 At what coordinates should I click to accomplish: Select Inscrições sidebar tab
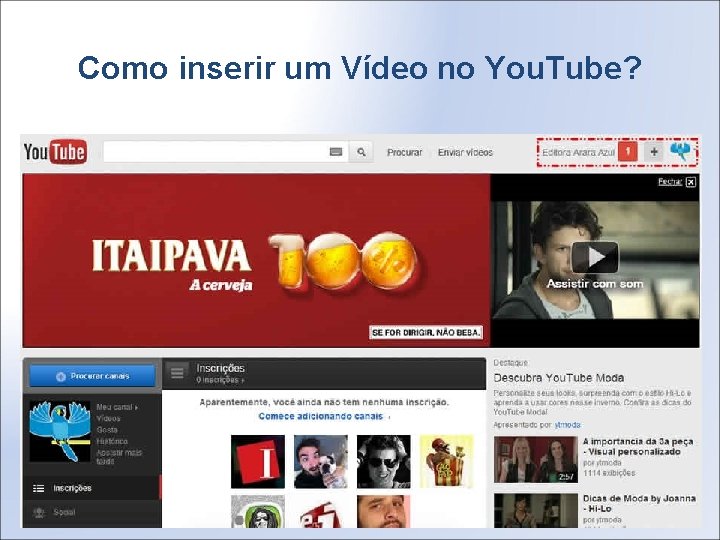pyautogui.click(x=92, y=488)
